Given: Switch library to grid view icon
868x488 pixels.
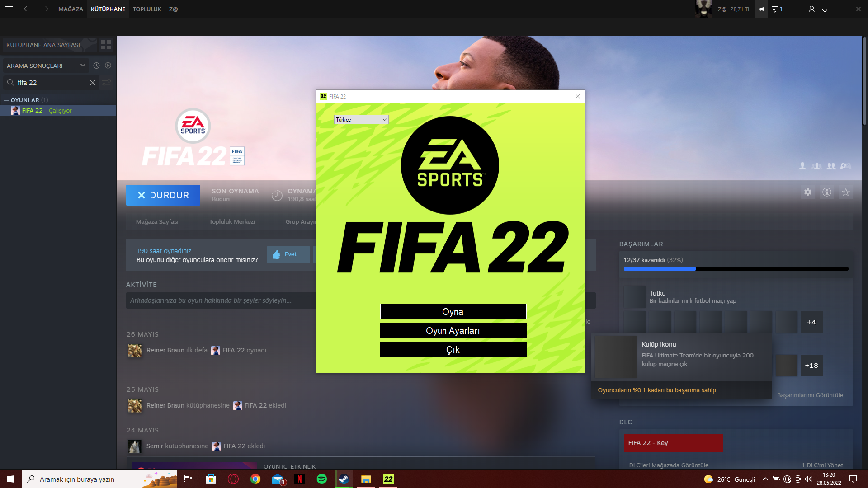Looking at the screenshot, I should pyautogui.click(x=106, y=44).
